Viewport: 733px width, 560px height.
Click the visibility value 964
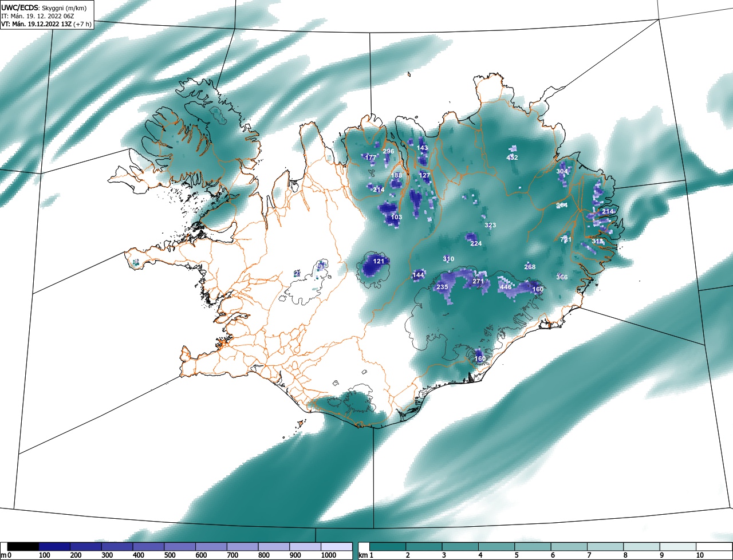coord(562,205)
